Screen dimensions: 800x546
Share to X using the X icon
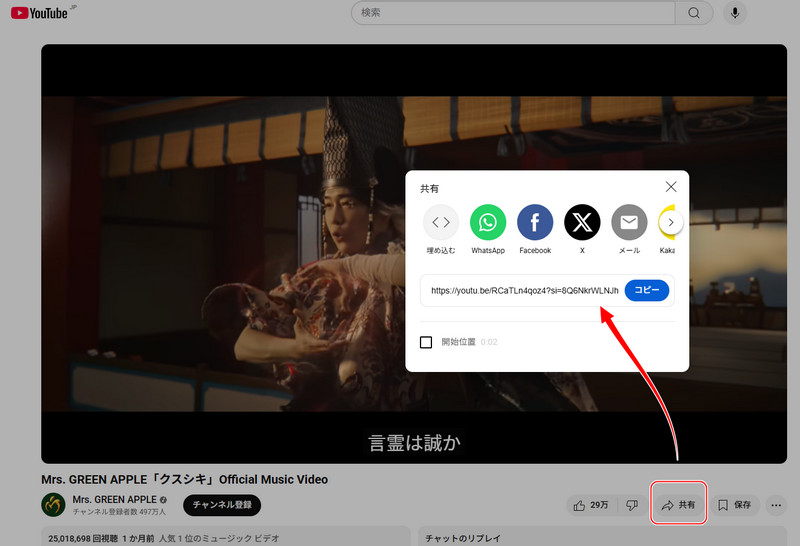[582, 222]
